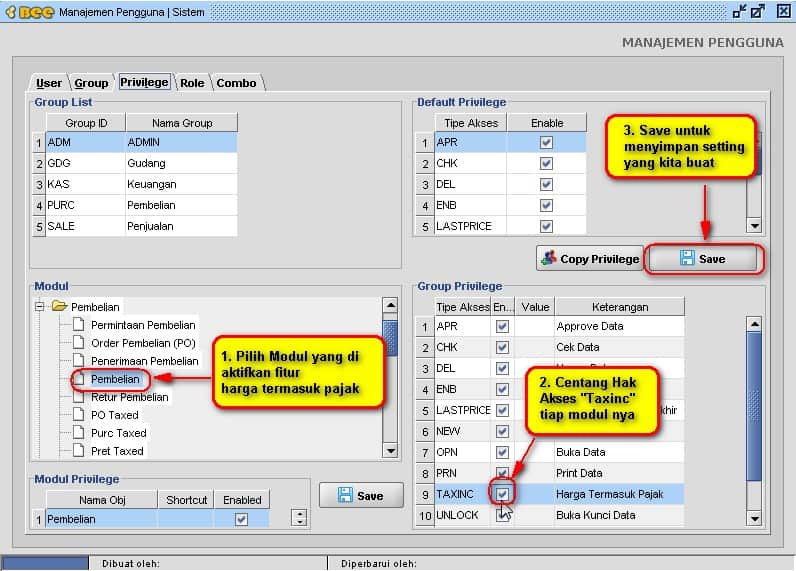Click the document icon beside PO Taxed
This screenshot has height=571, width=796.
coord(80,415)
